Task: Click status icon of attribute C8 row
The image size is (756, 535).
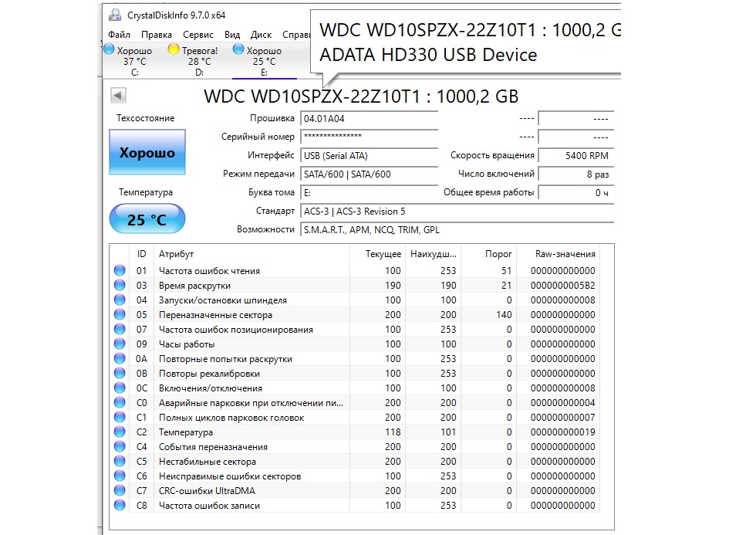Action: tap(120, 505)
